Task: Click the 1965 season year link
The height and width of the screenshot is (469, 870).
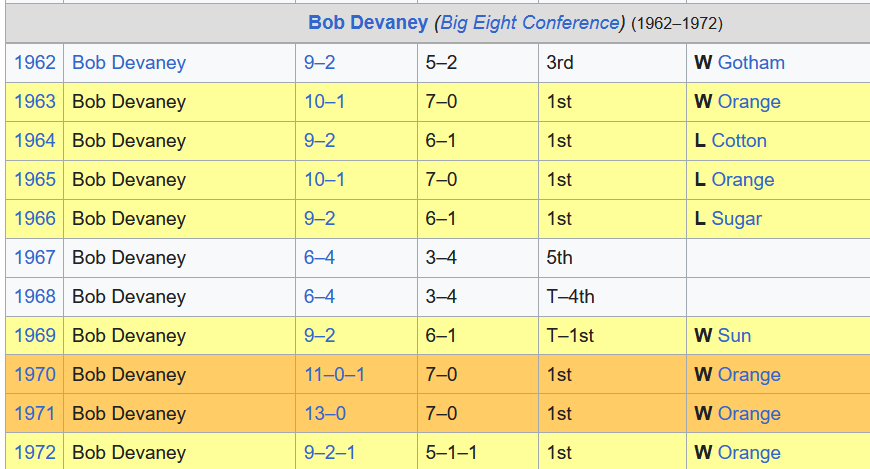Action: [35, 180]
